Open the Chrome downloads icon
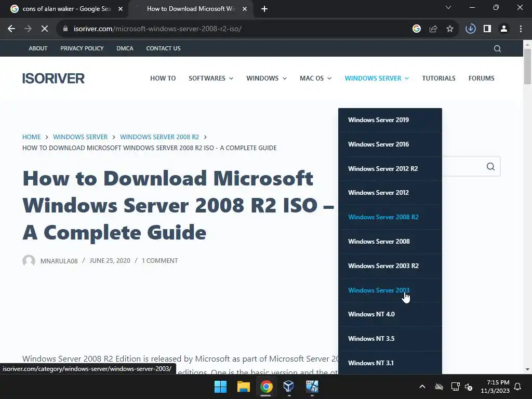This screenshot has height=399, width=532. click(x=471, y=29)
